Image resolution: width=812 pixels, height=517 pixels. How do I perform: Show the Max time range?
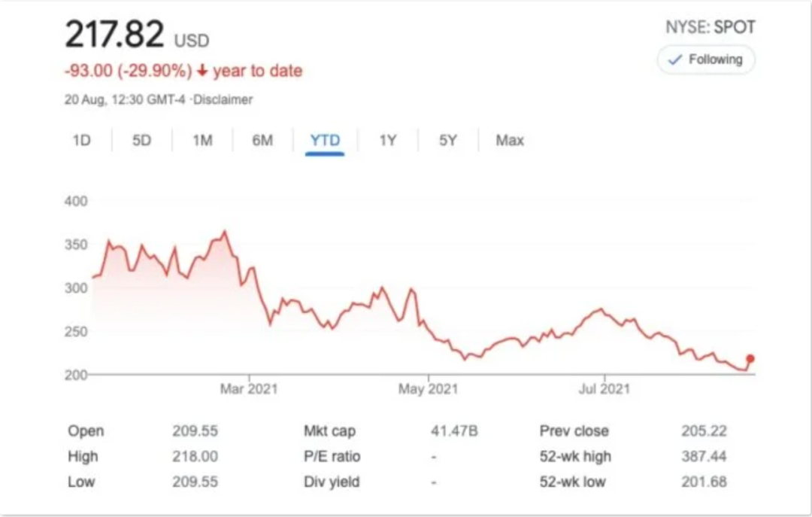coord(510,140)
